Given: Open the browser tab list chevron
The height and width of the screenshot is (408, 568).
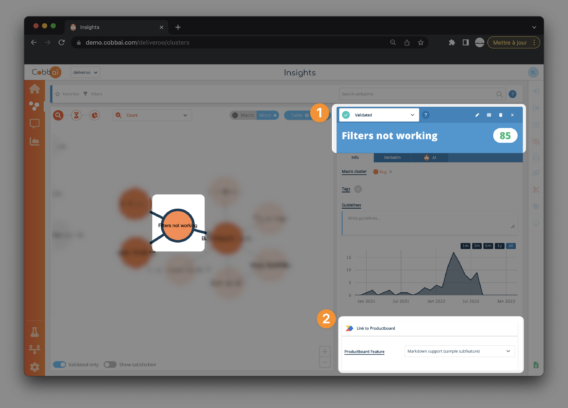Looking at the screenshot, I should [x=534, y=27].
